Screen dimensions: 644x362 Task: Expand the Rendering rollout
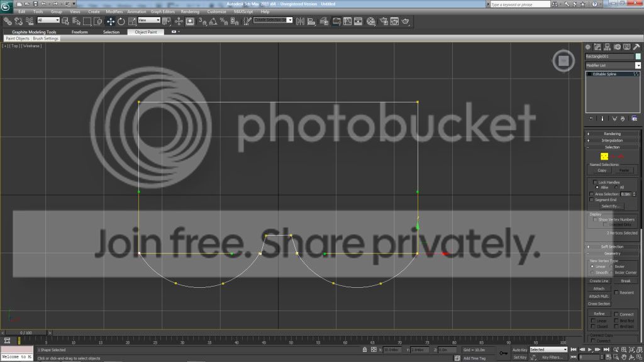(612, 134)
